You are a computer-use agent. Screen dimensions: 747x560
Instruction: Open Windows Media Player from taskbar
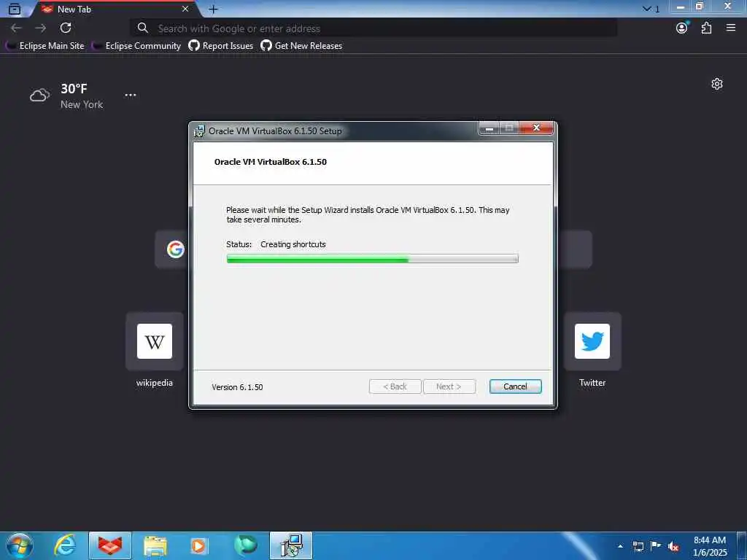tap(198, 545)
